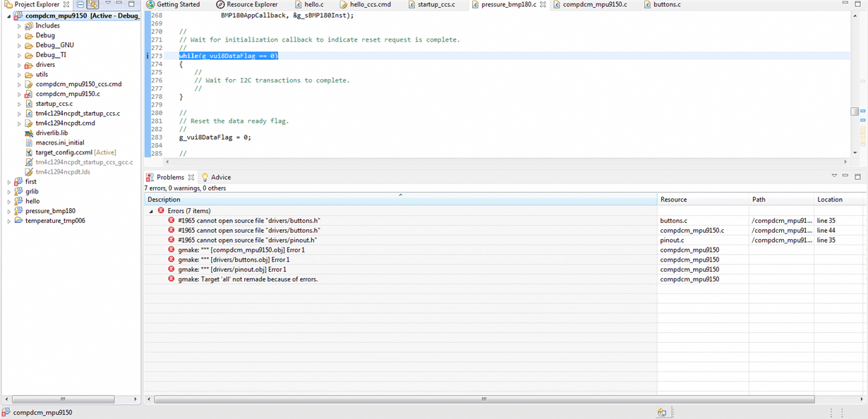Sort problems by Resource column
This screenshot has width=868, height=419.
click(703, 200)
